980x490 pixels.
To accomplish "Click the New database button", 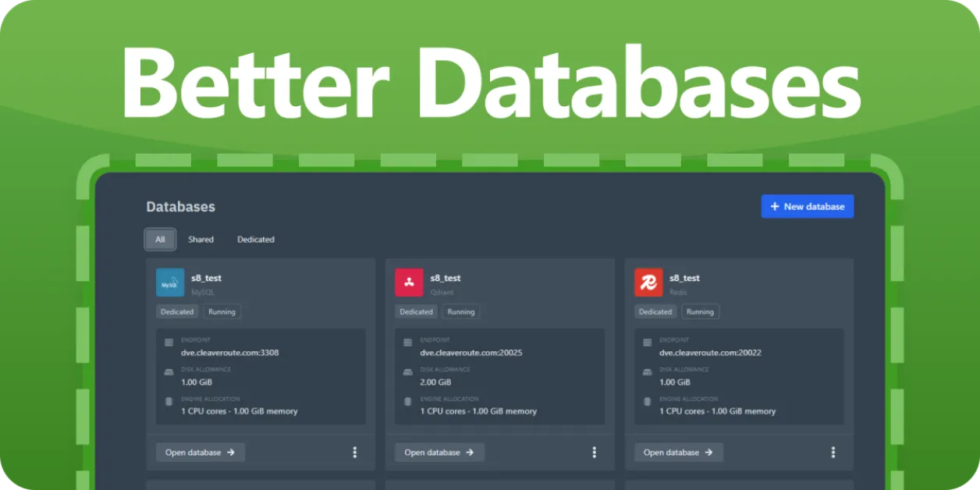I will [808, 206].
